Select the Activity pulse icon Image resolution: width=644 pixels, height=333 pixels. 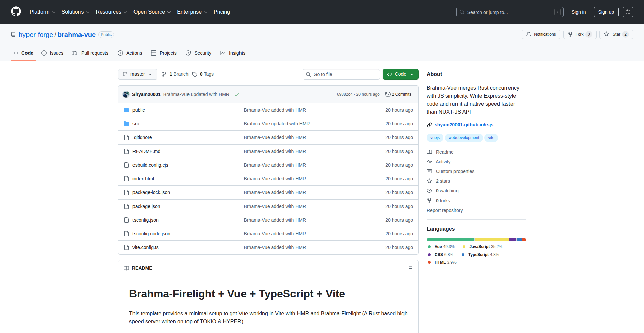click(x=429, y=162)
